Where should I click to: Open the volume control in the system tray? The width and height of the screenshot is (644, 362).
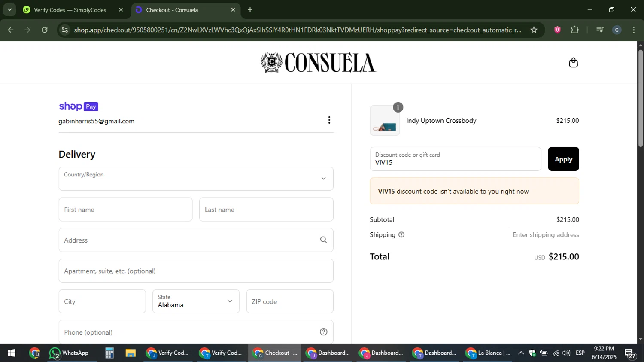[566, 353]
